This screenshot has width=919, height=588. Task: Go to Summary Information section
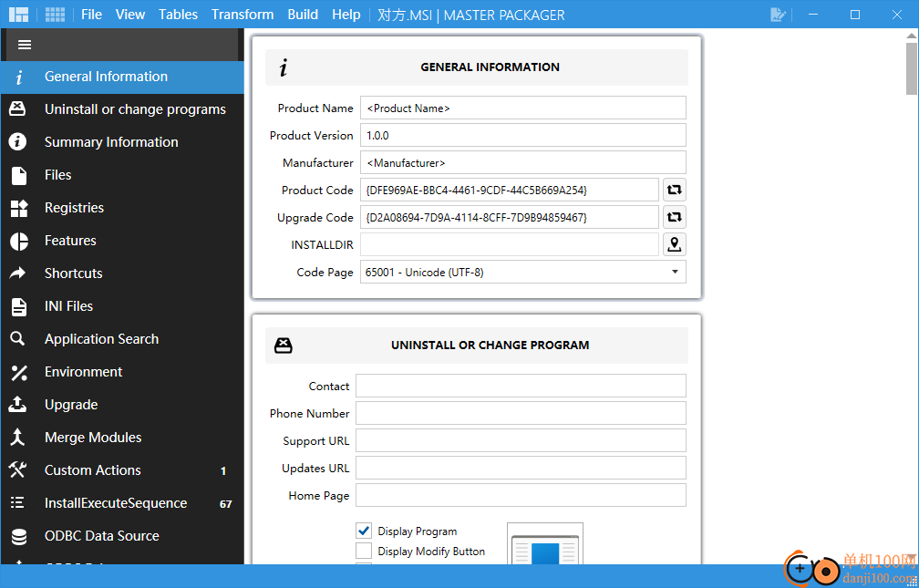pos(111,142)
